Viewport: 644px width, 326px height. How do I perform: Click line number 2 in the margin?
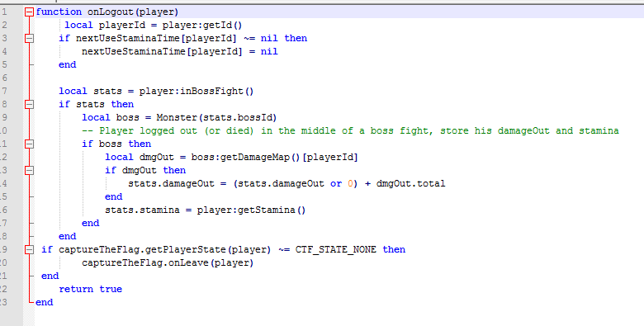point(4,25)
